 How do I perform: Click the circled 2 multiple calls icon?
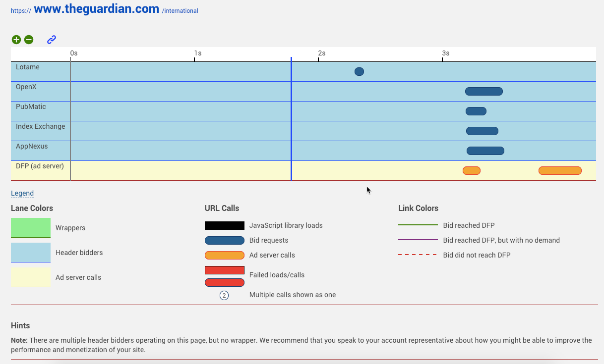click(x=224, y=296)
